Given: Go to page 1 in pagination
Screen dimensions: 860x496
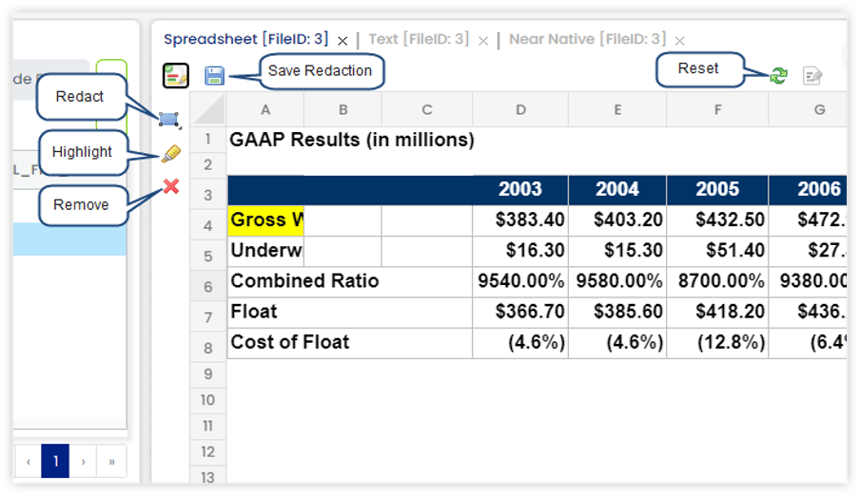Looking at the screenshot, I should (x=55, y=462).
